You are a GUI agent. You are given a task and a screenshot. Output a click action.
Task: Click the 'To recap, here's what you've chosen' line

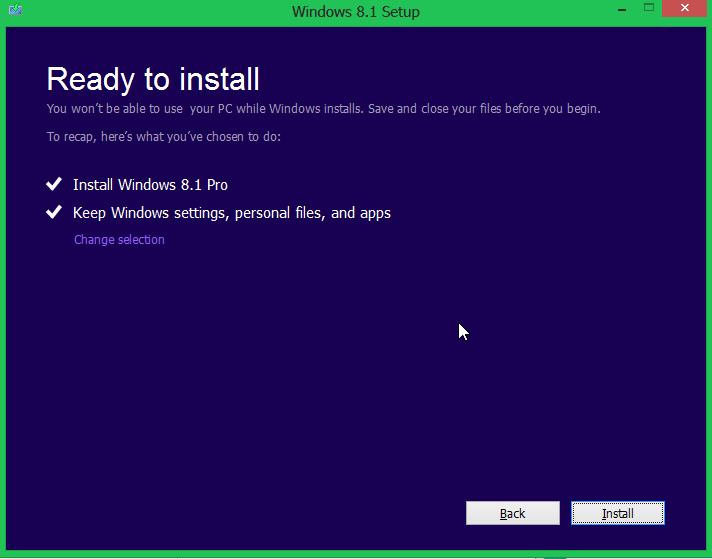[x=164, y=137]
